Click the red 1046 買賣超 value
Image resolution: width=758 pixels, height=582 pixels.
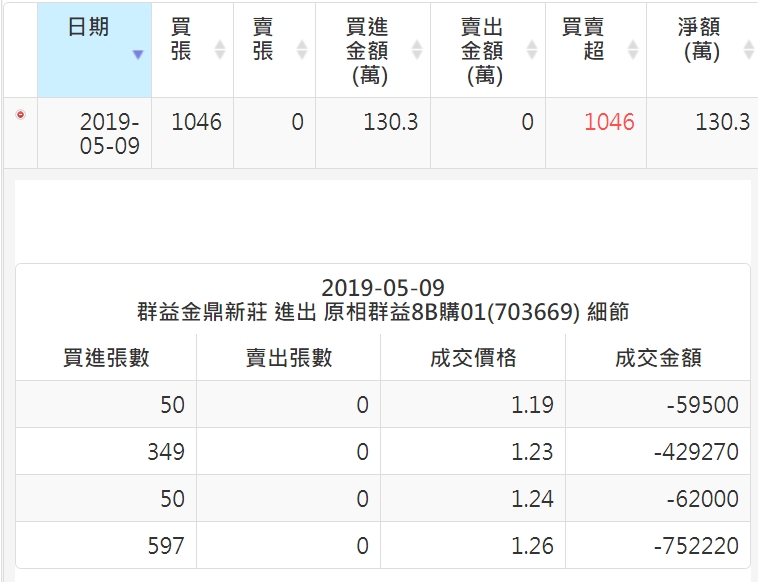[x=609, y=122]
